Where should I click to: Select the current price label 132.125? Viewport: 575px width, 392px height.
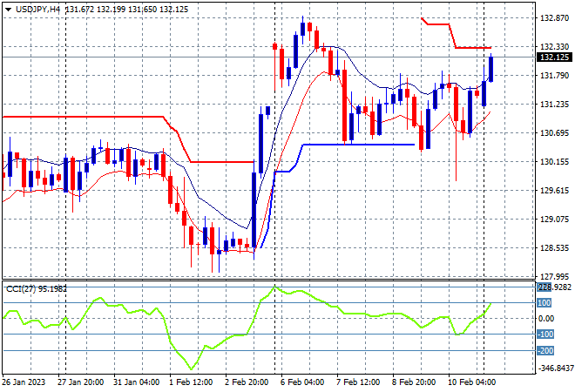click(x=554, y=57)
